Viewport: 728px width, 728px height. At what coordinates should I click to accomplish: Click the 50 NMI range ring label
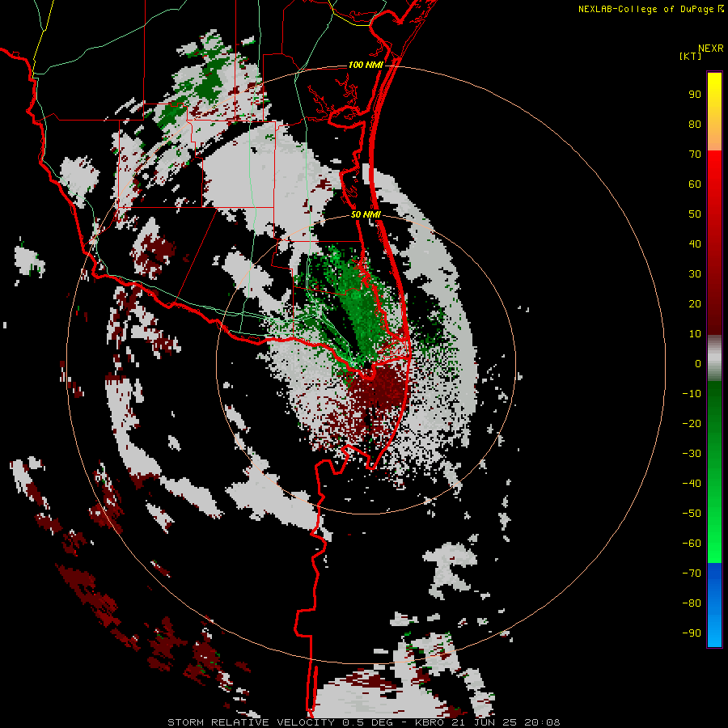[x=366, y=214]
